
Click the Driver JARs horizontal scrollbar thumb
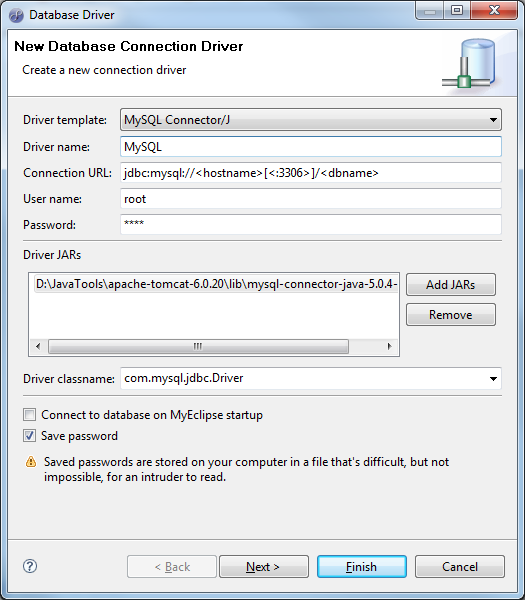[198, 346]
